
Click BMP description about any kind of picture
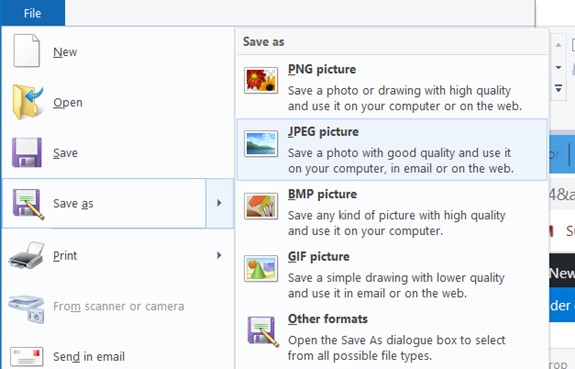[x=397, y=223]
